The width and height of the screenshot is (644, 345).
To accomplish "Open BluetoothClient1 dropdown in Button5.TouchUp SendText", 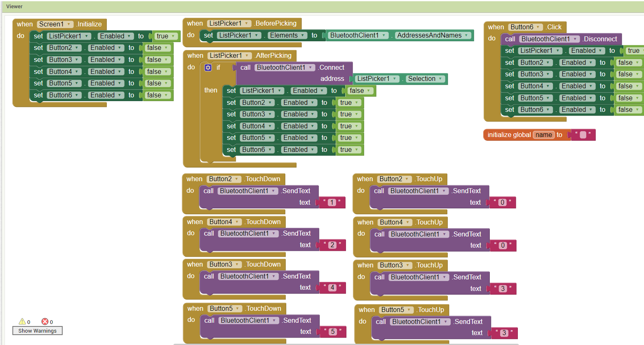I will point(421,321).
